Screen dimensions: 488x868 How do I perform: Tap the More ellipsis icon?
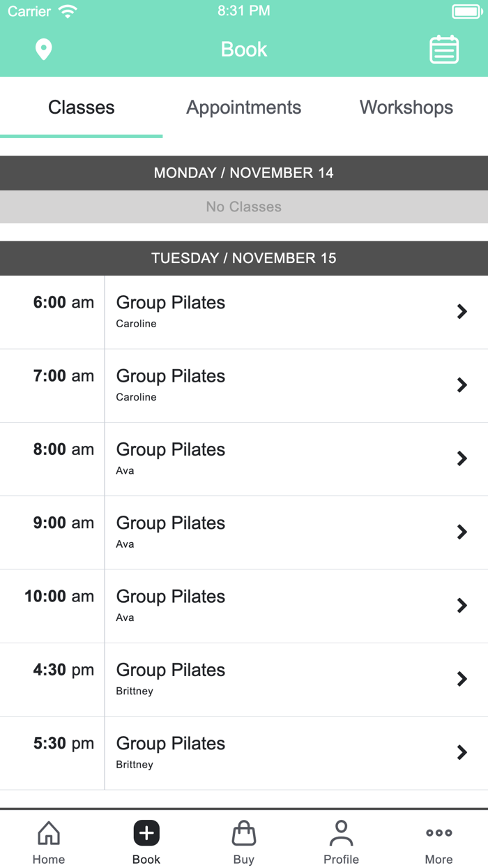439,832
